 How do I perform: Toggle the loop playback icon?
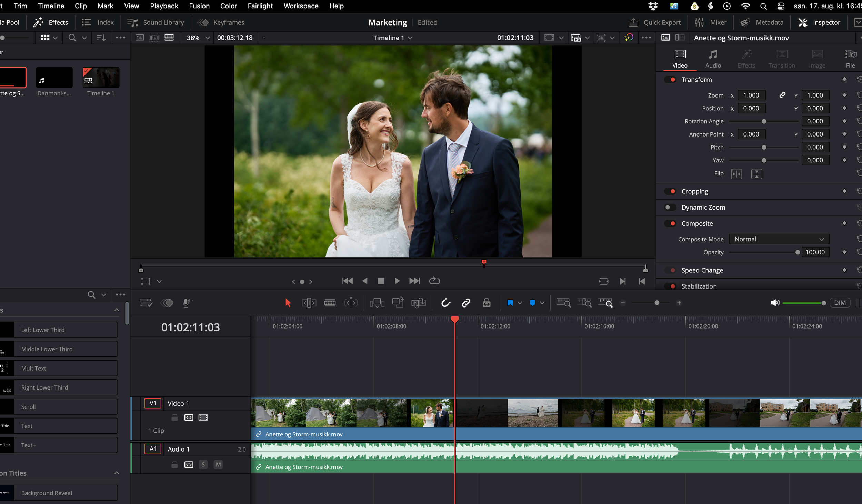coord(434,281)
